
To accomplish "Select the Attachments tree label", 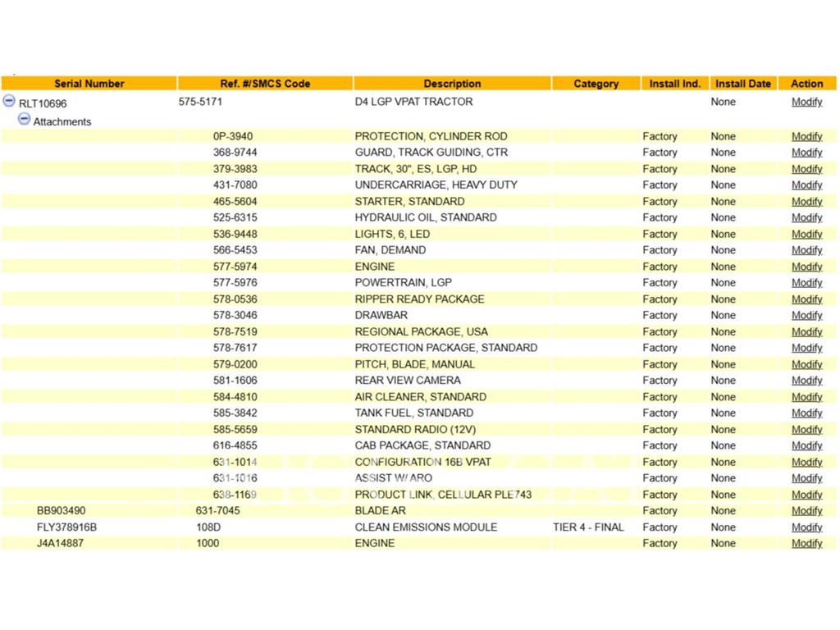I will pyautogui.click(x=62, y=122).
